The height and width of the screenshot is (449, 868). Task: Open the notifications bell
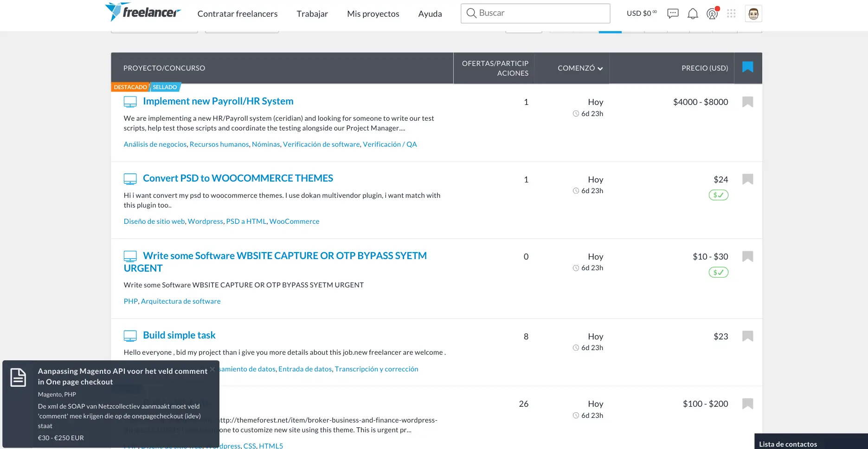[693, 13]
